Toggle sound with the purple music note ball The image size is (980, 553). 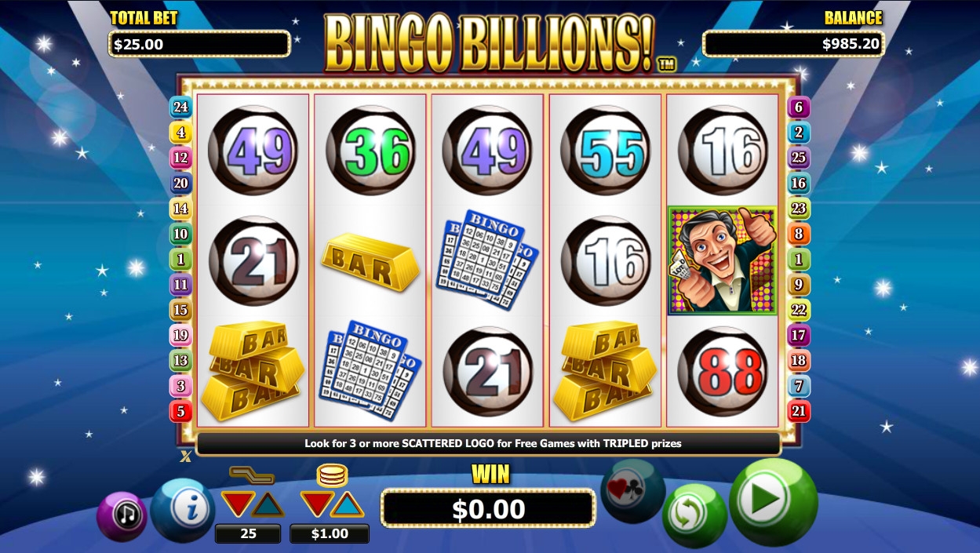click(x=122, y=517)
